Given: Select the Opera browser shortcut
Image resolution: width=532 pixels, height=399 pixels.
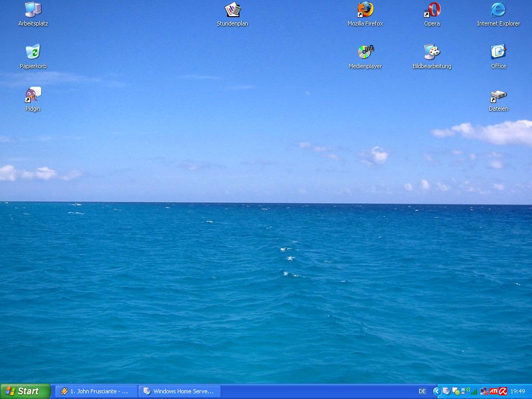Looking at the screenshot, I should click(x=432, y=10).
